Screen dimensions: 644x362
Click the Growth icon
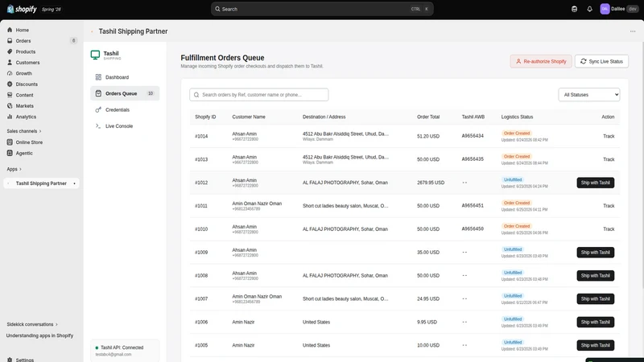coord(10,73)
